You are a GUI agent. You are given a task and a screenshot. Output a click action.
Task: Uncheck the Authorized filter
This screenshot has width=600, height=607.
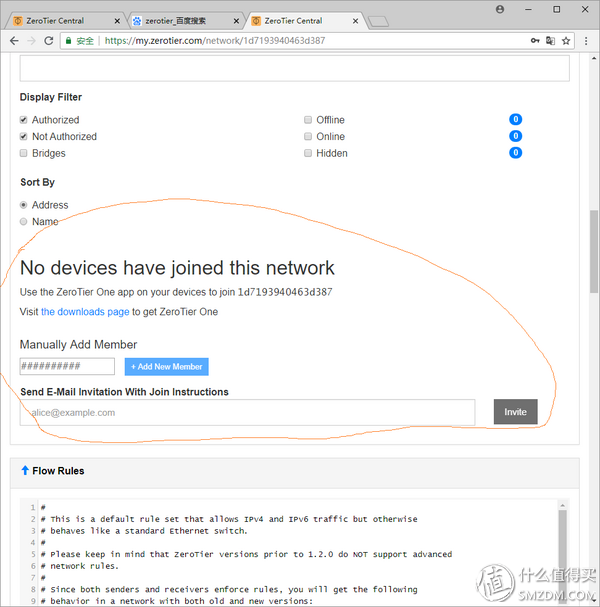pyautogui.click(x=24, y=120)
